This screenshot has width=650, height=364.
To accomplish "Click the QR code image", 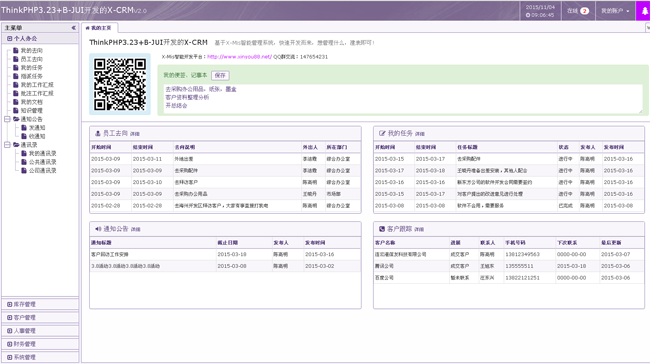I will (120, 84).
